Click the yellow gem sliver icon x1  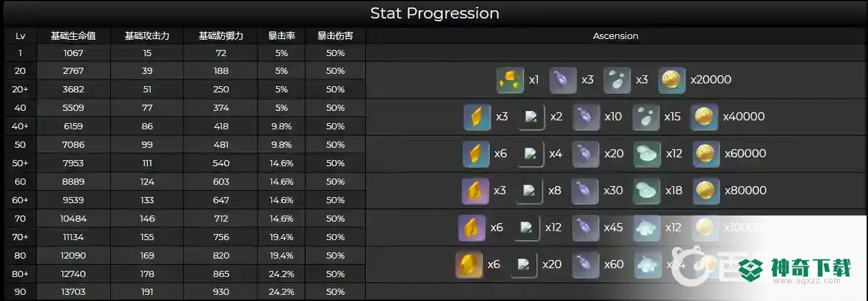pos(510,80)
